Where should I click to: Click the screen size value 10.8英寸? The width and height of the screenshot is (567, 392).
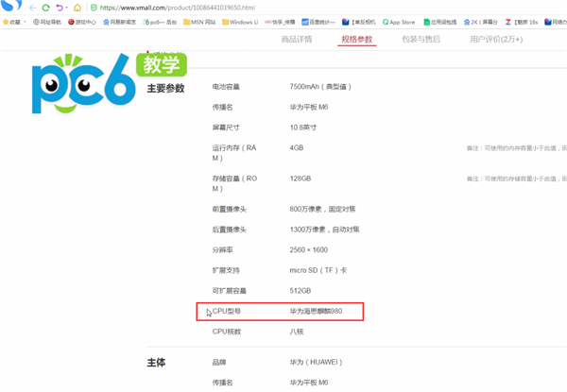[x=303, y=128]
